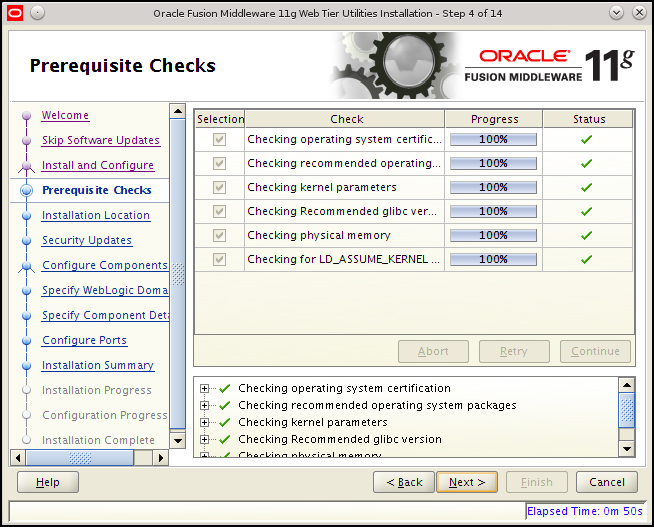Expand the Checking Recommended glibc version node
Screen dimensions: 654x527
(x=204, y=439)
